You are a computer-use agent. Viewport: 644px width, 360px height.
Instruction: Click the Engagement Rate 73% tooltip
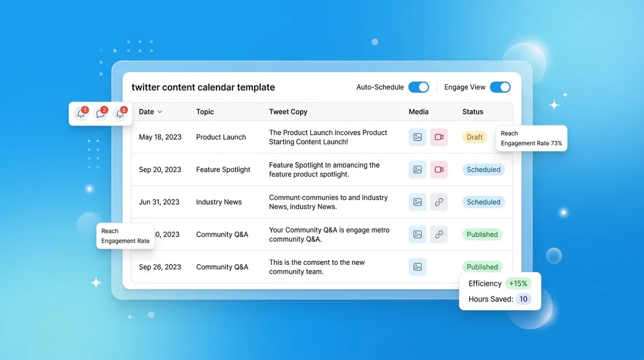(x=531, y=143)
